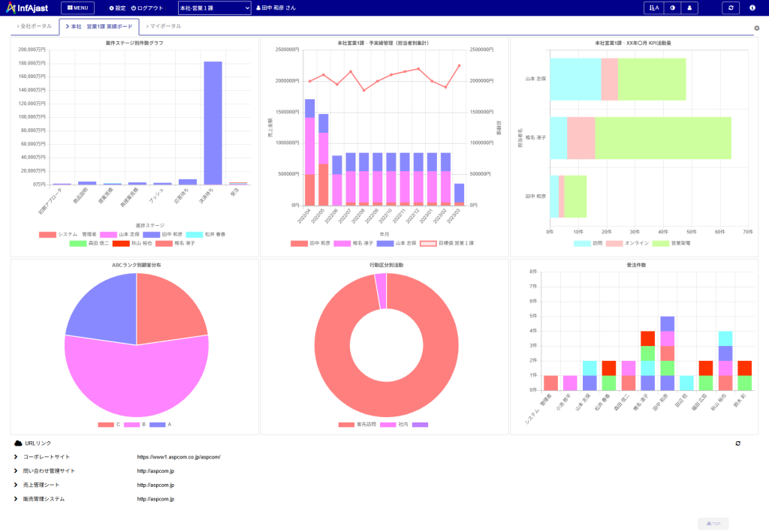Toggle the contrast theme icon

click(x=671, y=8)
